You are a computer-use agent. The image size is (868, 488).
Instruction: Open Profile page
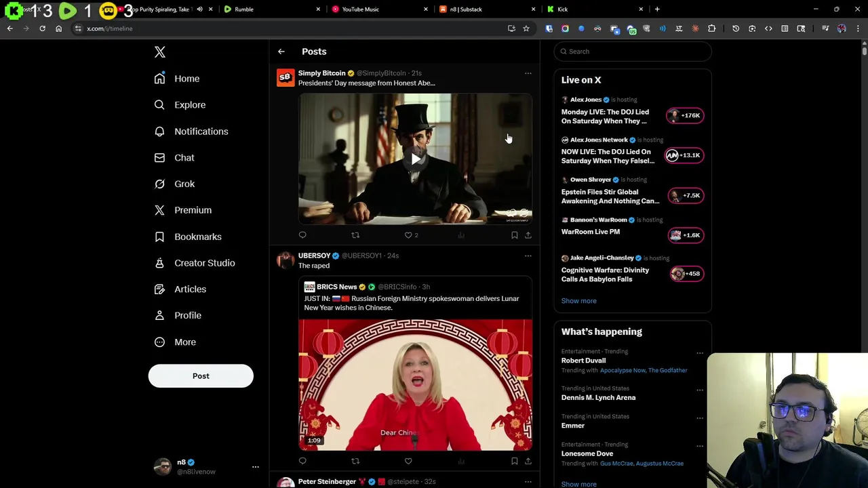(178, 316)
